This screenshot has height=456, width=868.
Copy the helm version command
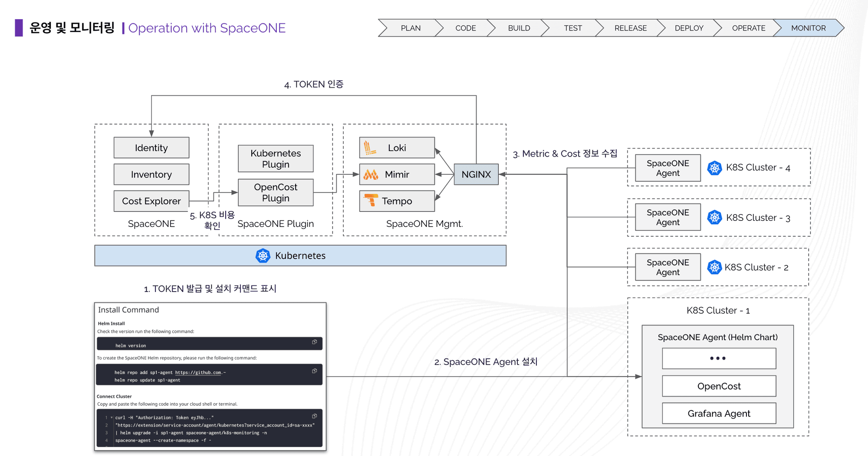(315, 342)
